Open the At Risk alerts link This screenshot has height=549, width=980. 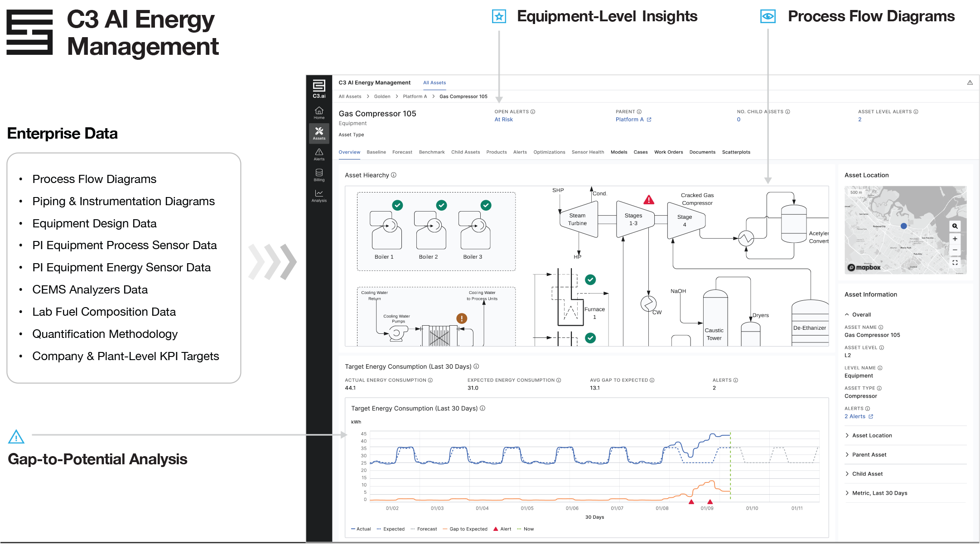point(503,120)
